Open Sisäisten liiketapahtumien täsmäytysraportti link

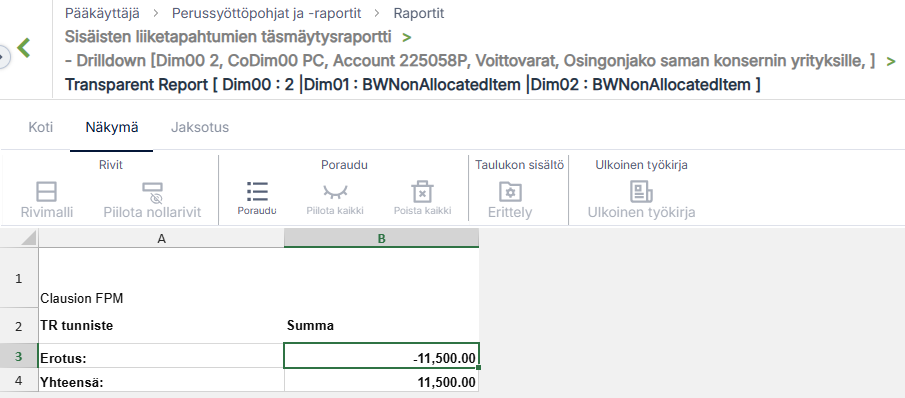pyautogui.click(x=228, y=37)
